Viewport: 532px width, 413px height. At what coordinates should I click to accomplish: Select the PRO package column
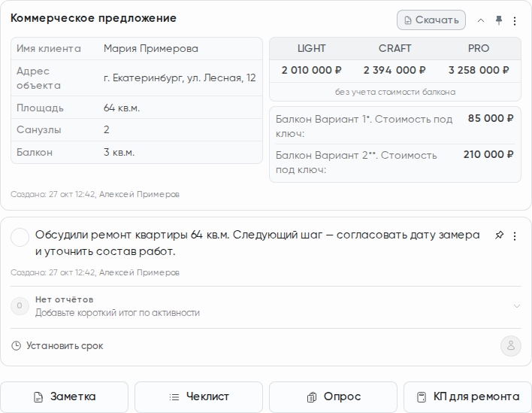pos(479,49)
